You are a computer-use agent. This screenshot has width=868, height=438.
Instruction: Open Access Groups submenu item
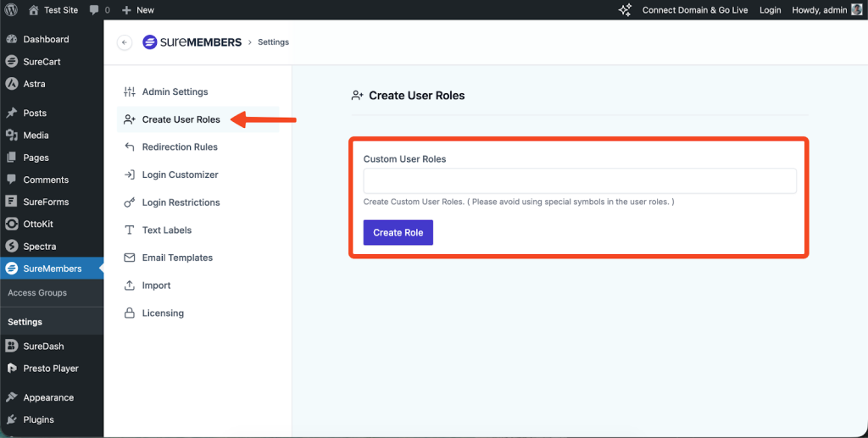[x=37, y=293]
